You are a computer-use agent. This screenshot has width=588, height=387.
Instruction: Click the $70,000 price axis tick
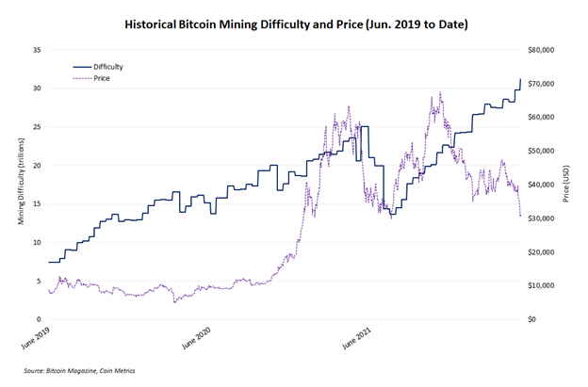pos(544,84)
